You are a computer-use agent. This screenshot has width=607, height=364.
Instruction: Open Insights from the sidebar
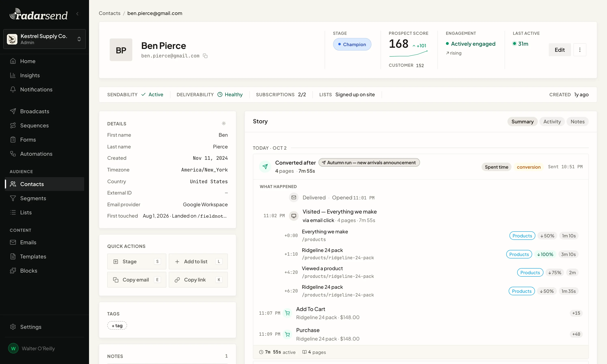click(x=44, y=75)
